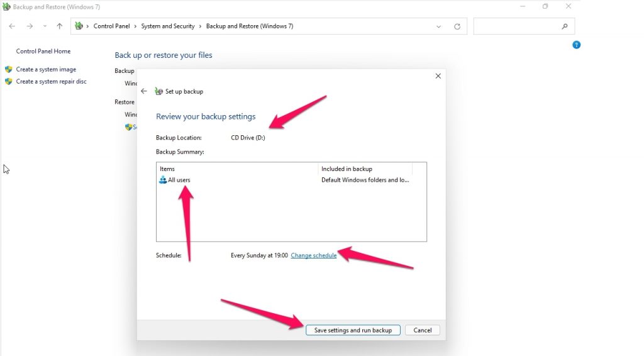Navigate forward with the Explorer forward arrow

click(x=30, y=26)
